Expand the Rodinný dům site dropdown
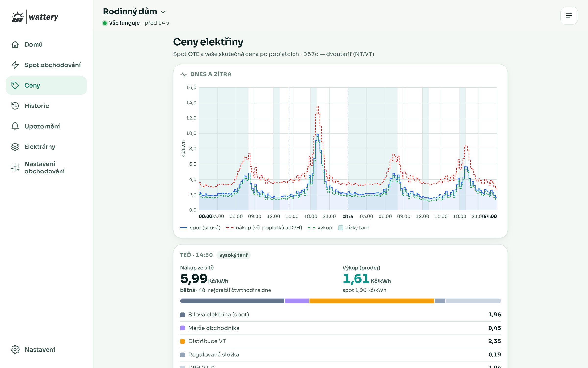Viewport: 588px width, 368px height. pyautogui.click(x=134, y=12)
